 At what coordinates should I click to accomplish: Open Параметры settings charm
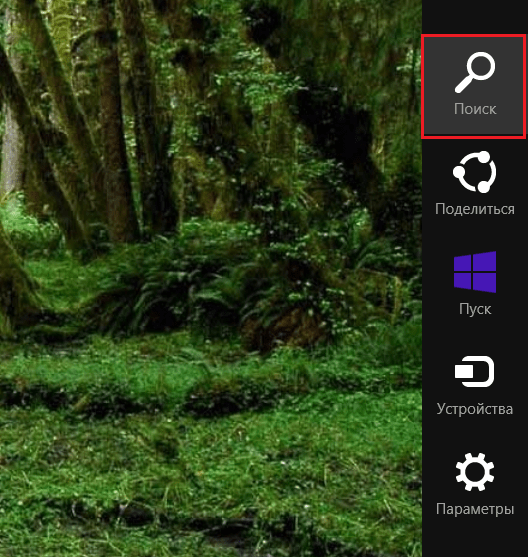pyautogui.click(x=475, y=485)
